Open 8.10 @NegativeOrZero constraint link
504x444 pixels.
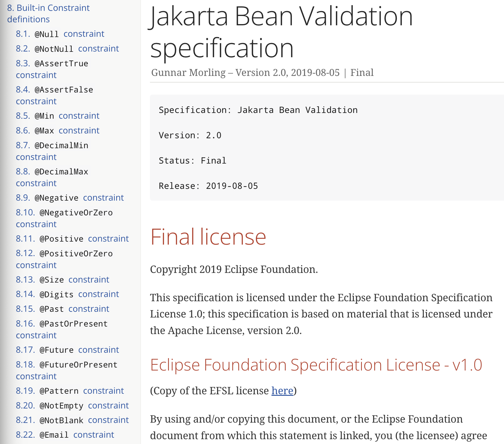click(64, 218)
